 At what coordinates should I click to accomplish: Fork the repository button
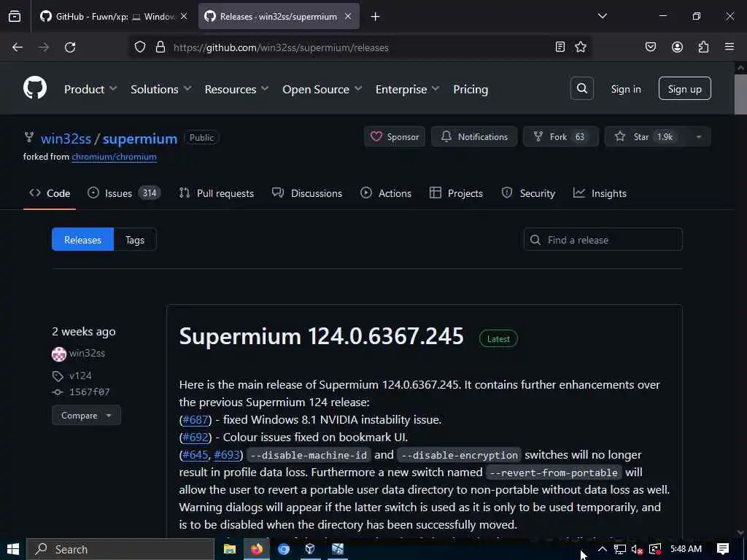coord(561,136)
